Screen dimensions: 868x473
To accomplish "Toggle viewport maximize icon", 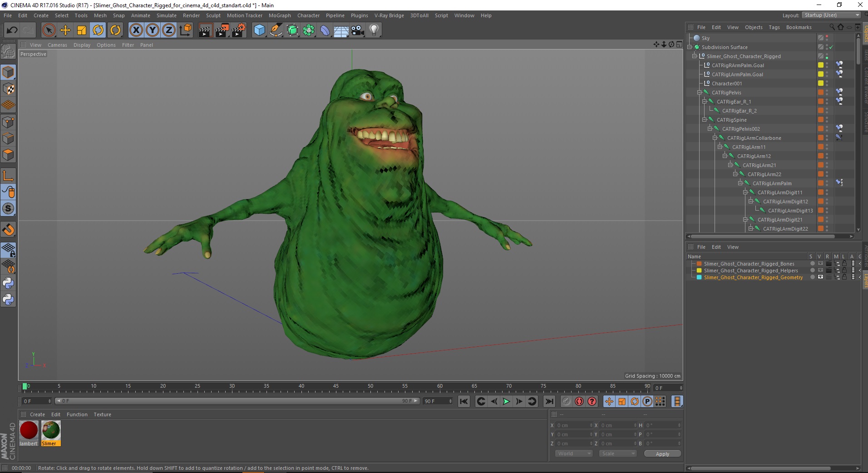I will click(x=679, y=44).
